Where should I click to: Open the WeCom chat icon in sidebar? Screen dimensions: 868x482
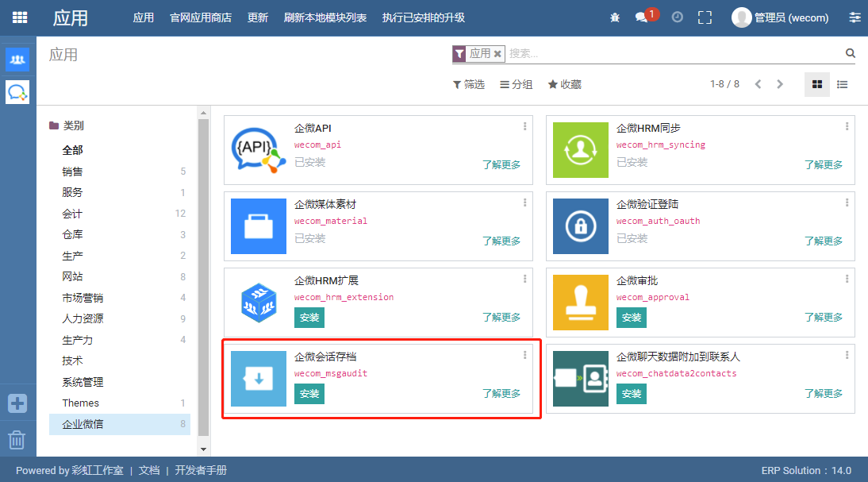coord(17,92)
